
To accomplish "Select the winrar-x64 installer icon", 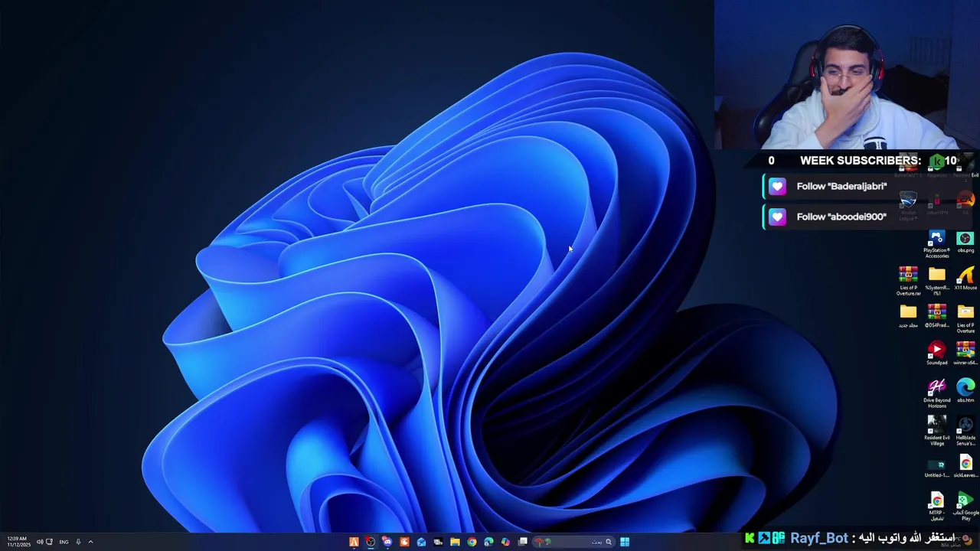I will tap(965, 354).
